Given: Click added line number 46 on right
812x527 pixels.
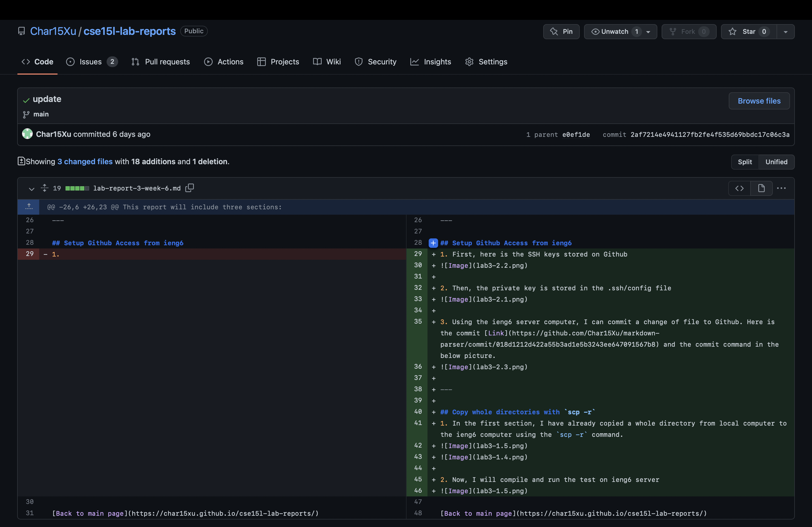Looking at the screenshot, I should (x=418, y=491).
